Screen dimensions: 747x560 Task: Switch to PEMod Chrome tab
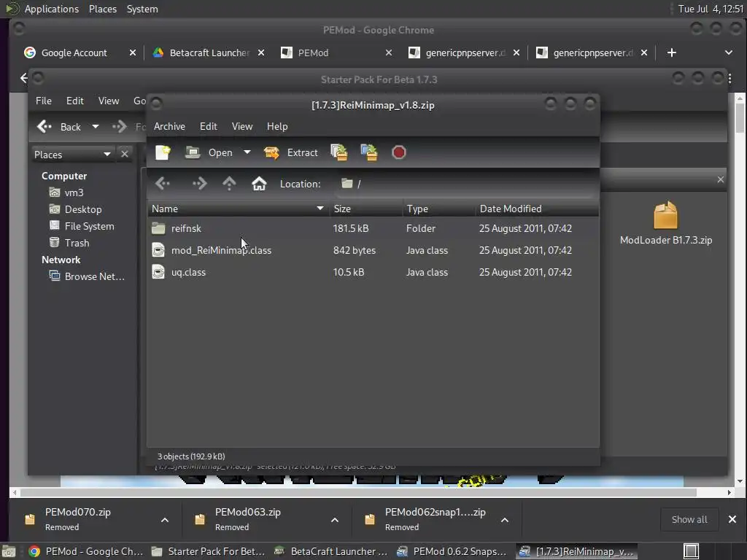pyautogui.click(x=313, y=52)
